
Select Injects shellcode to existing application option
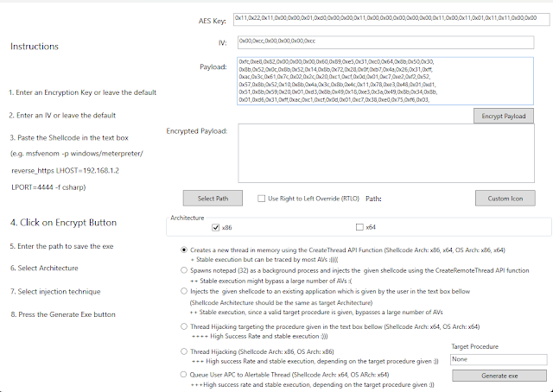pyautogui.click(x=184, y=291)
